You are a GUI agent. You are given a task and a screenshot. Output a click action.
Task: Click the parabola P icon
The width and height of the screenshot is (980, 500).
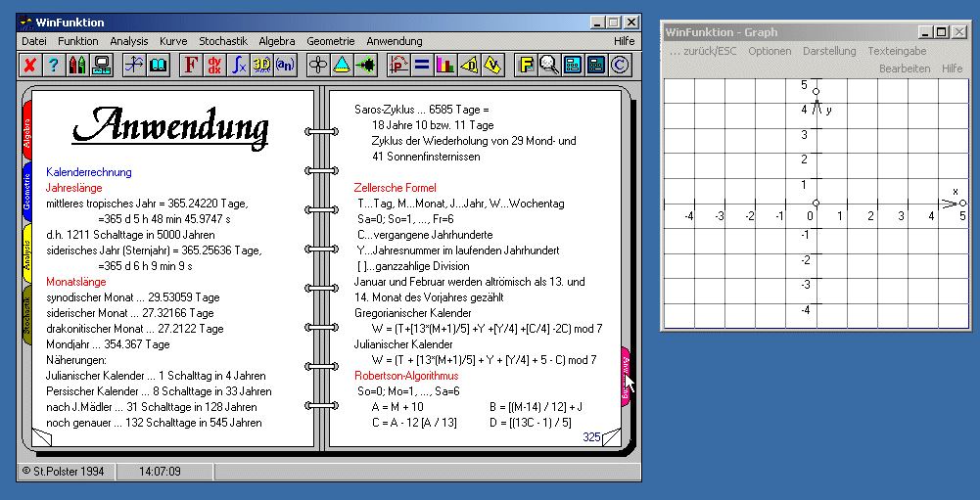pyautogui.click(x=398, y=65)
